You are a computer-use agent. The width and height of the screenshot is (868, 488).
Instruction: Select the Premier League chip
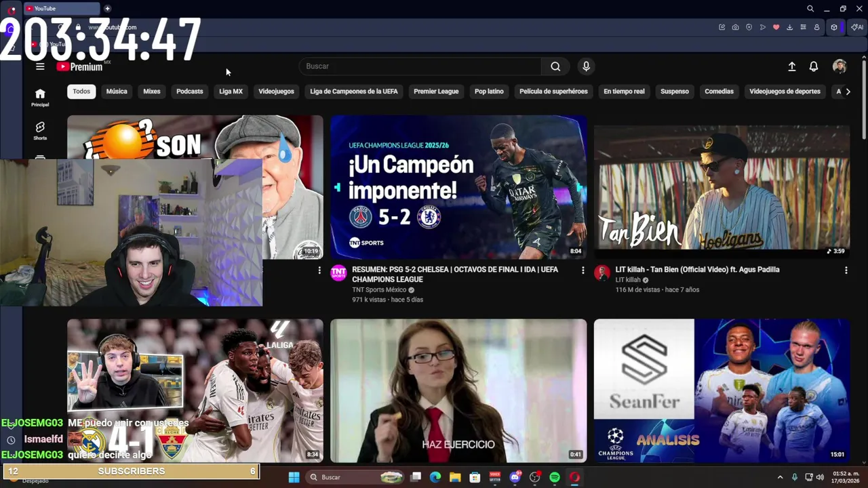(x=436, y=91)
